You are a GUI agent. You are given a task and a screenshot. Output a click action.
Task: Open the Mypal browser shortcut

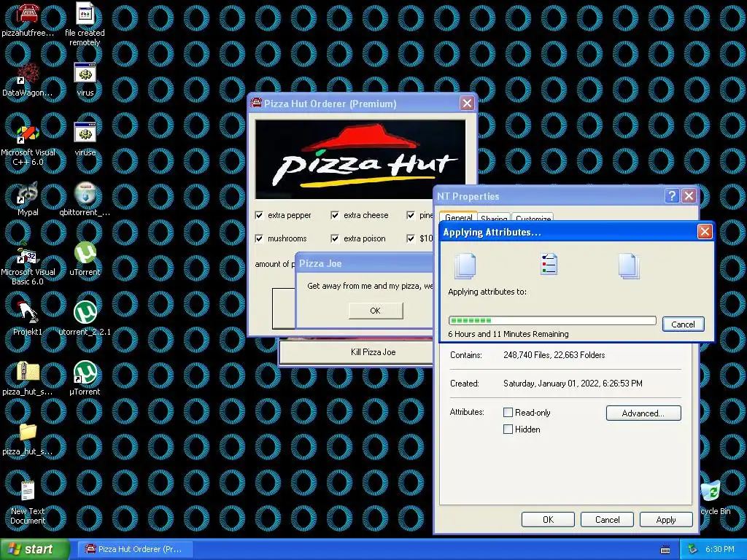(28, 193)
